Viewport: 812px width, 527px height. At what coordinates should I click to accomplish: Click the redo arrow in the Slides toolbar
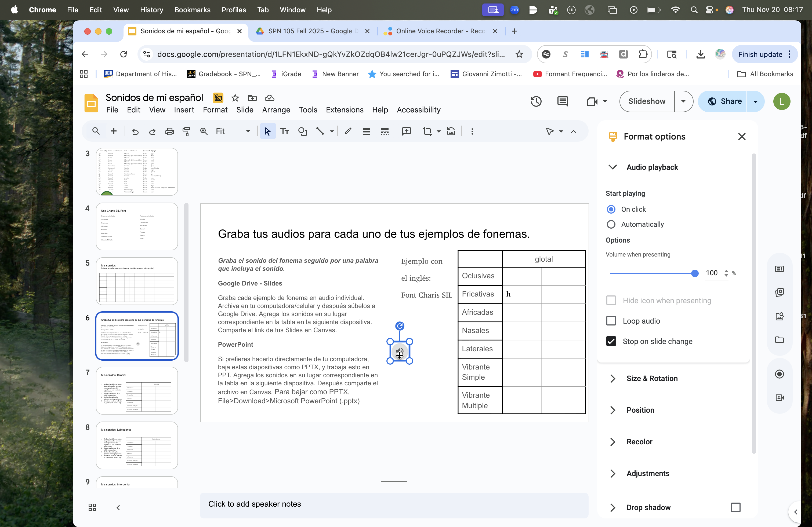pos(152,131)
